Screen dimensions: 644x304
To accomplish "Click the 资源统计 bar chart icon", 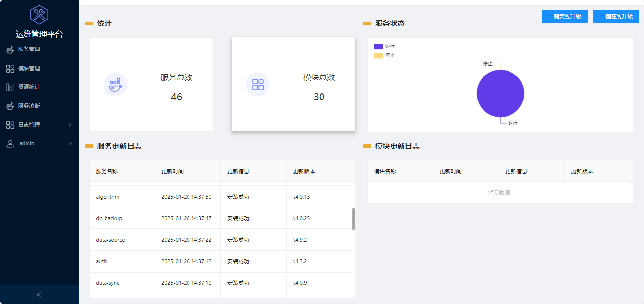I will coord(10,87).
